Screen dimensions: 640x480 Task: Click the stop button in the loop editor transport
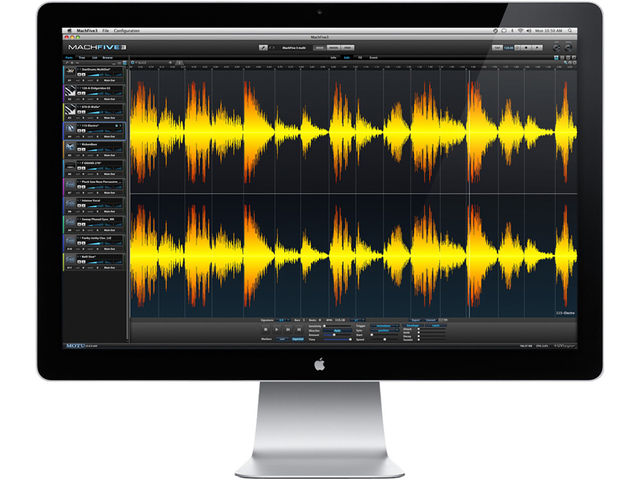coord(265,329)
